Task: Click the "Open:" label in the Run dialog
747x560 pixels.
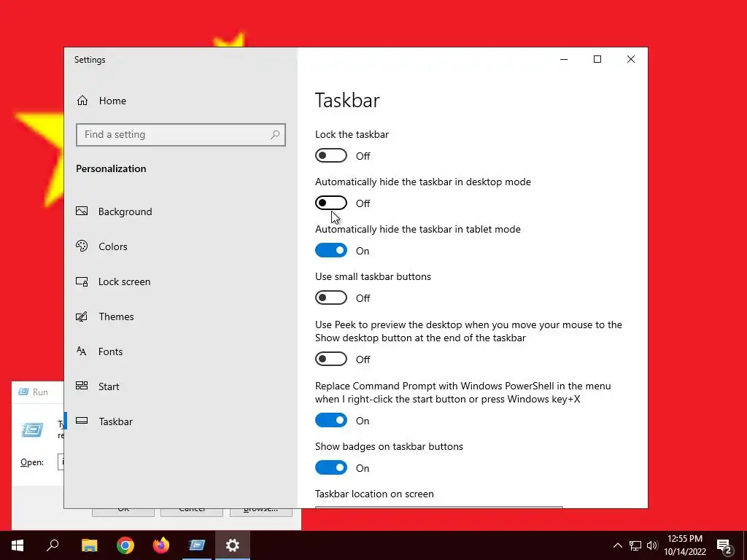Action: click(x=32, y=462)
